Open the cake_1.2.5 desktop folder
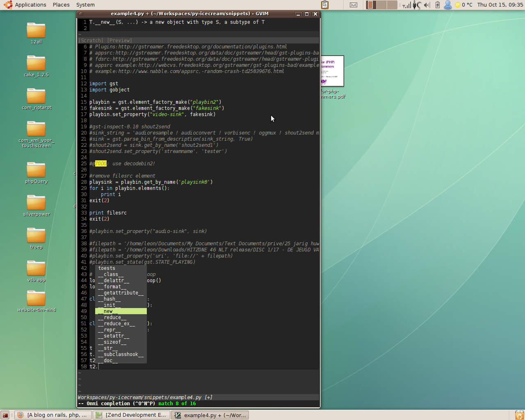This screenshot has width=525, height=420. tap(36, 66)
